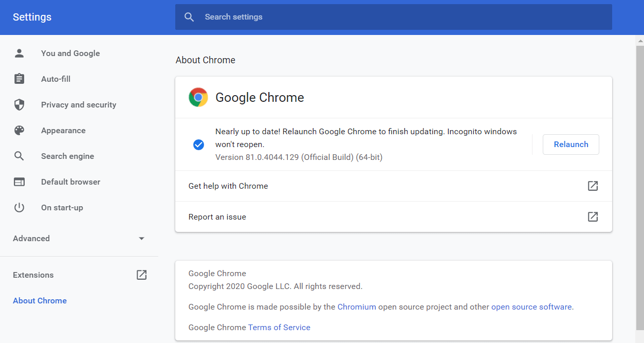Click the version 81.0.4044.129 text
The width and height of the screenshot is (644, 343).
pos(299,157)
